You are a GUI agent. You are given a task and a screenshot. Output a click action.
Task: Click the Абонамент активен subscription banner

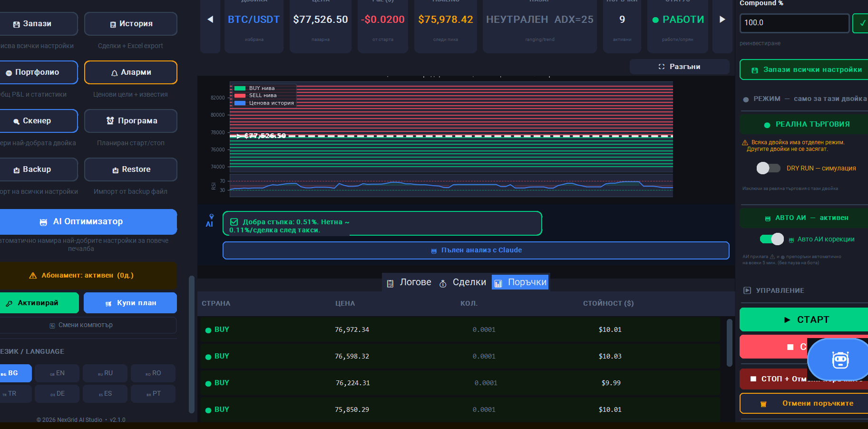(88, 276)
